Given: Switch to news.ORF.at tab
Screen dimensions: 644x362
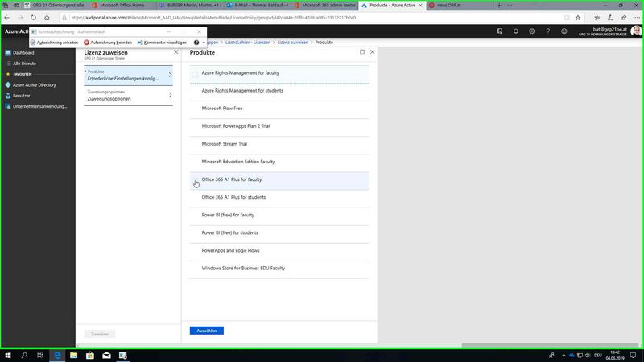Looking at the screenshot, I should (458, 6).
